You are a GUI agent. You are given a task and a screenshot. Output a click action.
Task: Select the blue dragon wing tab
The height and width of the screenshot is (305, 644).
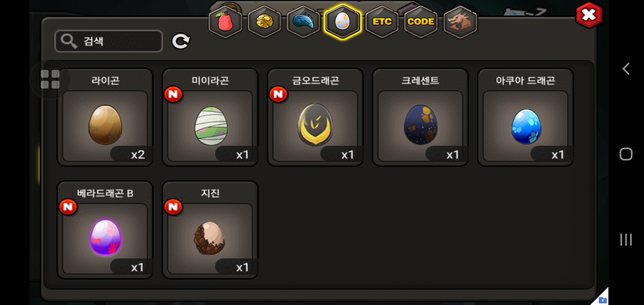303,22
